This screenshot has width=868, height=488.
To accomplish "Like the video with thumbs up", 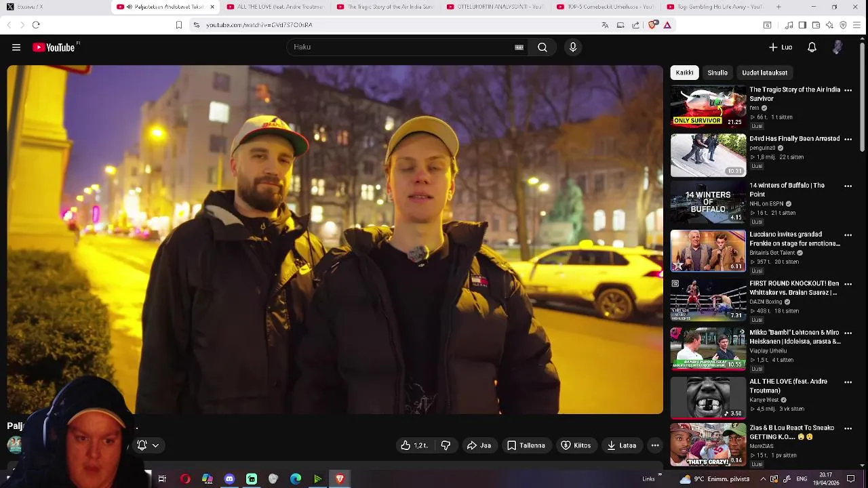I will [414, 445].
